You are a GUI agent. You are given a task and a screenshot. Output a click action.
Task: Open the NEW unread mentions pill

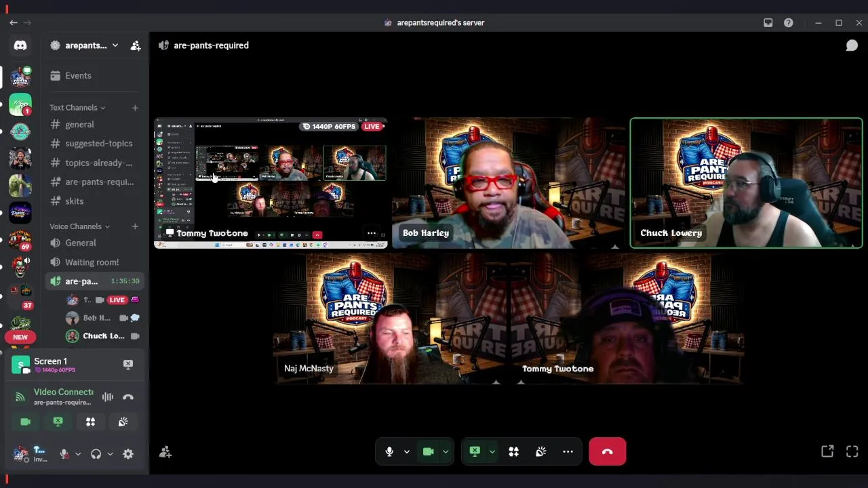pos(20,337)
